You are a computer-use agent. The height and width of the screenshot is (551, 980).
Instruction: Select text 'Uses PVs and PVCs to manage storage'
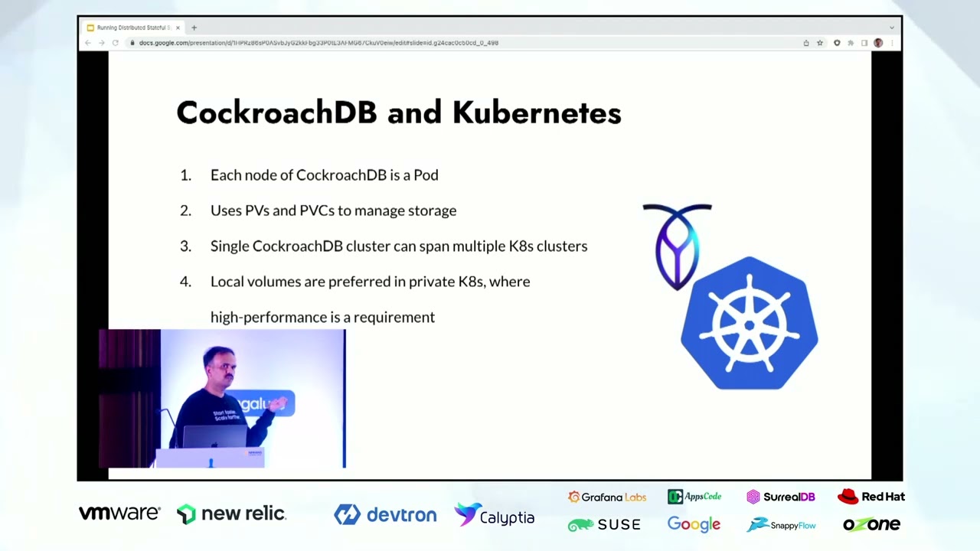333,210
